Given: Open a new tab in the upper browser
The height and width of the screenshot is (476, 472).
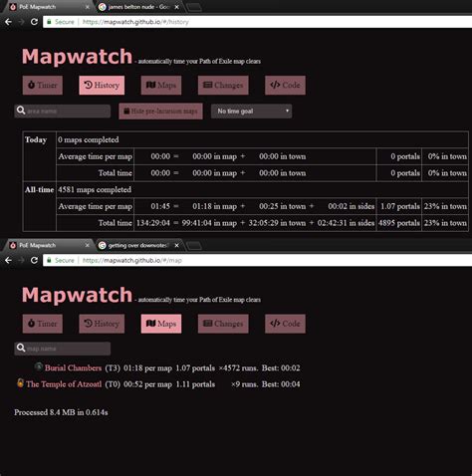Looking at the screenshot, I should (193, 7).
